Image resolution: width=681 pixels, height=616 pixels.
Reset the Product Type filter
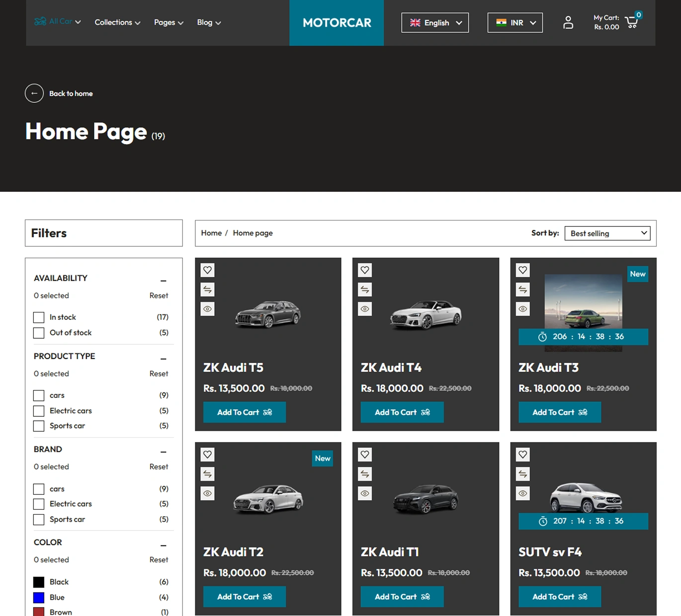(159, 374)
